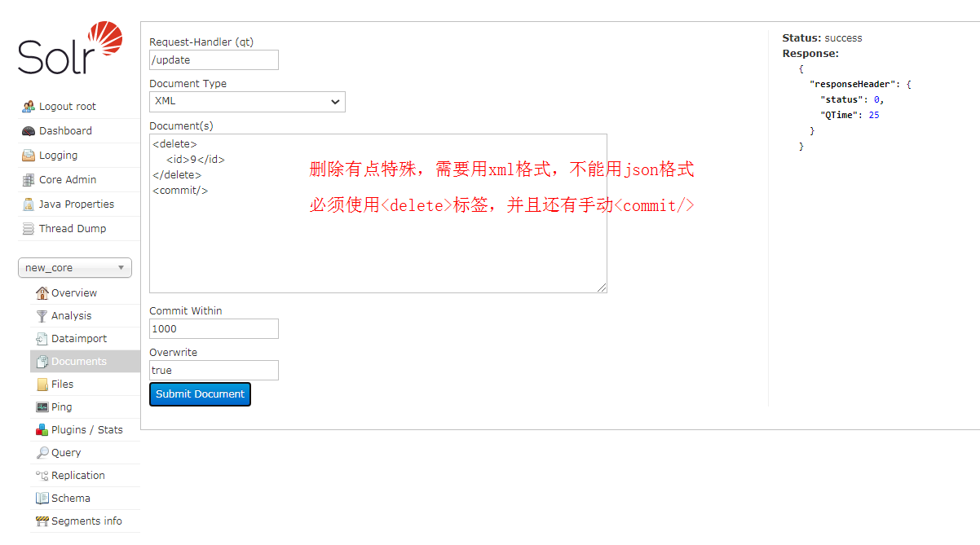Select the Segments info menu item
This screenshot has width=980, height=545.
[85, 521]
